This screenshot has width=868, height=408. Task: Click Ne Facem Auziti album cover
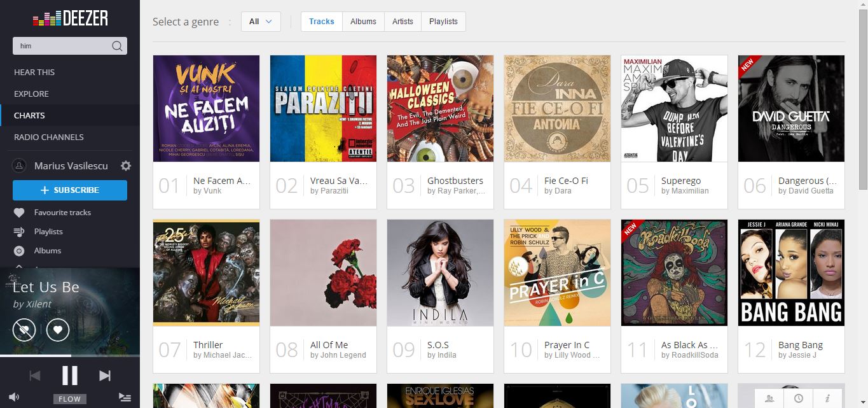pyautogui.click(x=207, y=108)
